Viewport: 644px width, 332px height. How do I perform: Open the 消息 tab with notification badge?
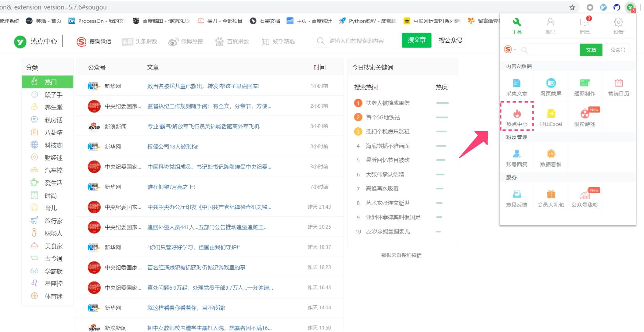[x=585, y=26]
